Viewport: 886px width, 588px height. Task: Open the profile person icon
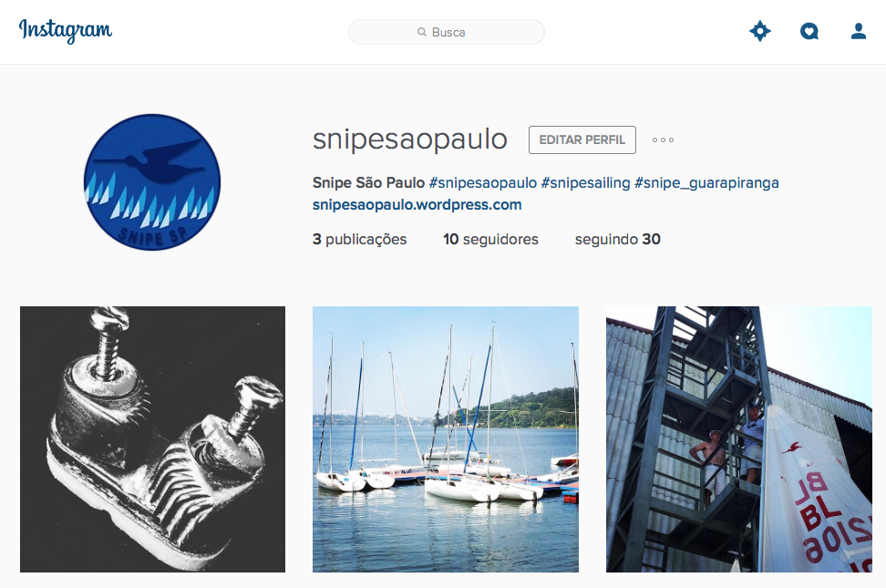(x=859, y=31)
